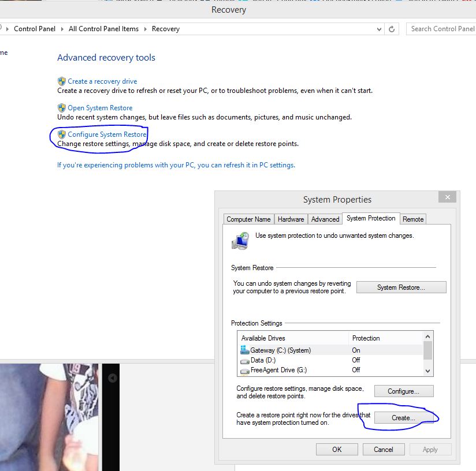Focus the Search Control Panel field
Screen dimensions: 476x471
[x=442, y=29]
